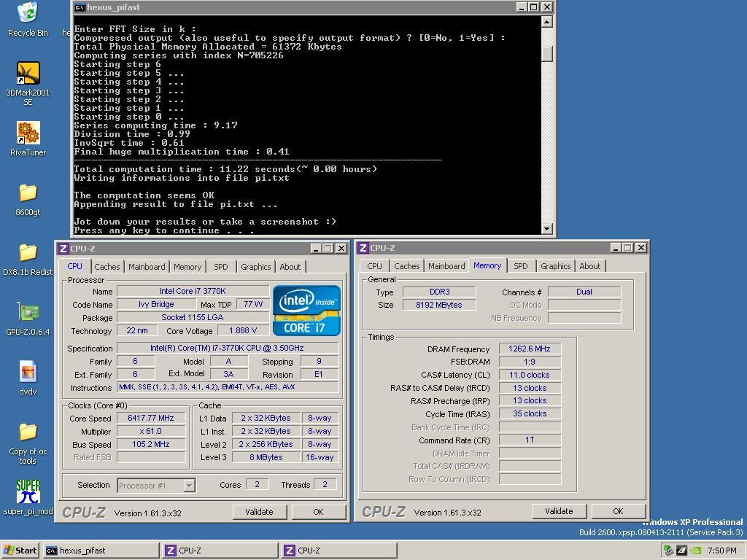Click OK in left CPU-Z window
Screen dimensions: 747x560
318,512
